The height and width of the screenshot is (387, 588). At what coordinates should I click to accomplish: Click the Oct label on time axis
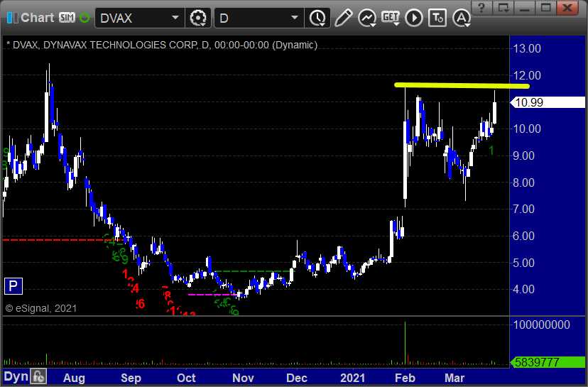[186, 378]
